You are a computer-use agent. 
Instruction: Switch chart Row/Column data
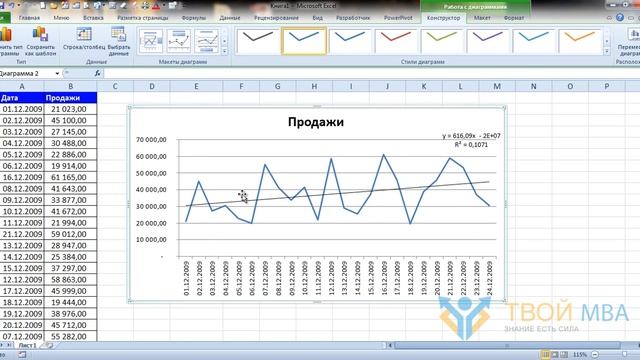click(x=84, y=39)
